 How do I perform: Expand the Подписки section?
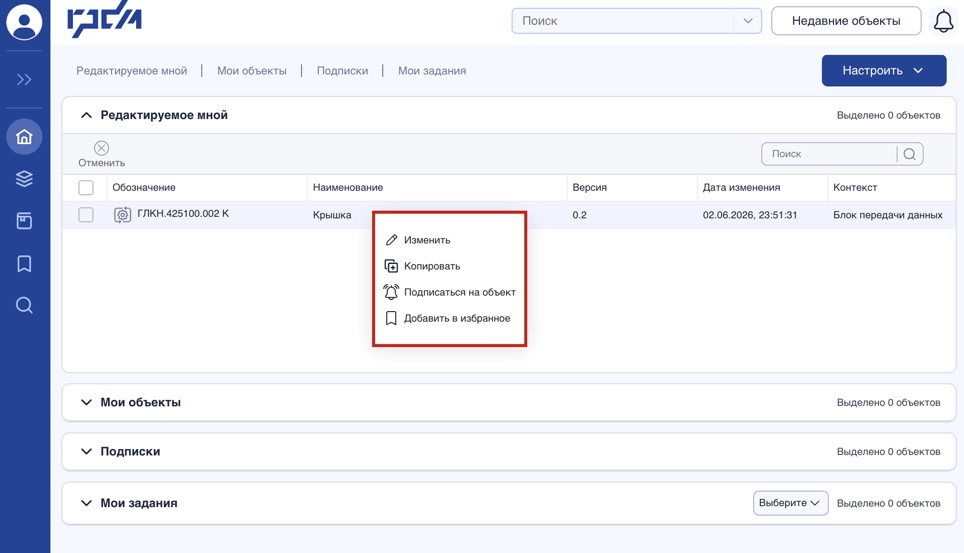coord(86,452)
